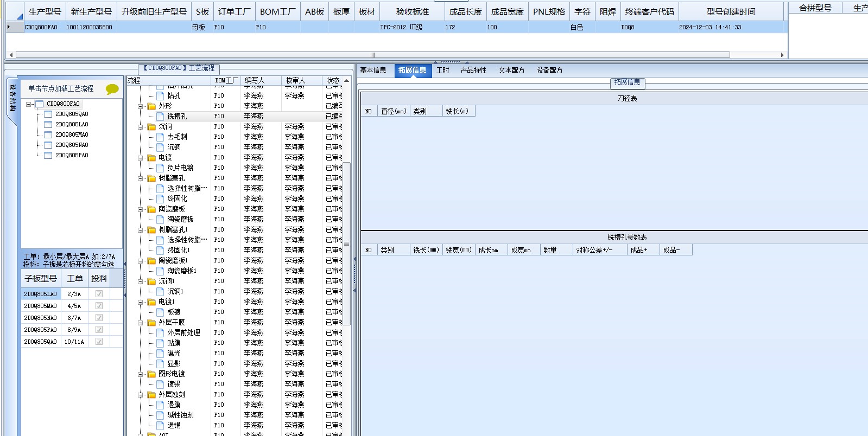868x436 pixels.
Task: Collapse the CDOQ800FA0 root tree node
Action: pos(29,104)
